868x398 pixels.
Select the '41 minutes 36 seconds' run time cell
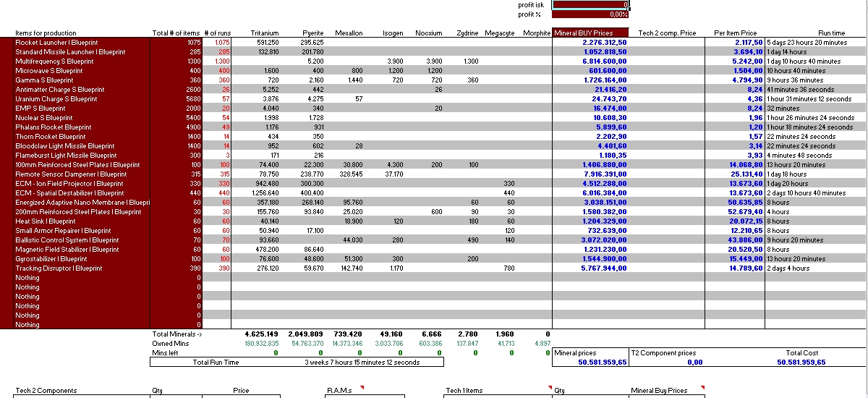point(801,90)
